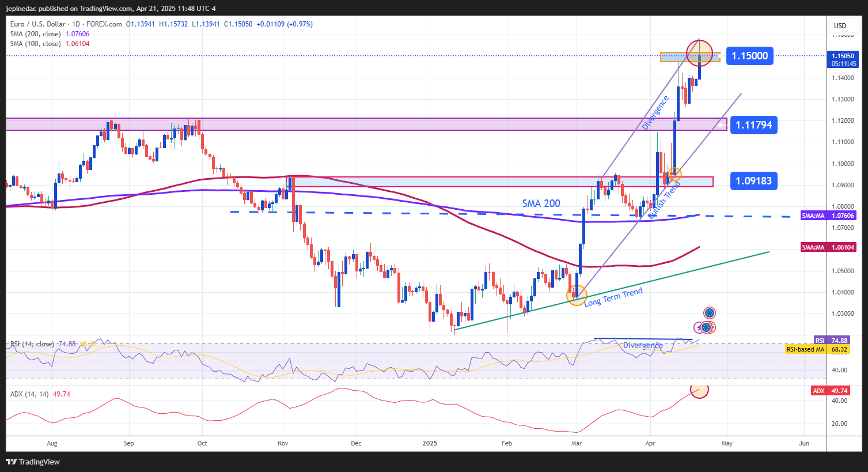Screen dimensions: 868x472
Task: Click the small orange circle near the 1.09183 zone
Action: [x=674, y=173]
